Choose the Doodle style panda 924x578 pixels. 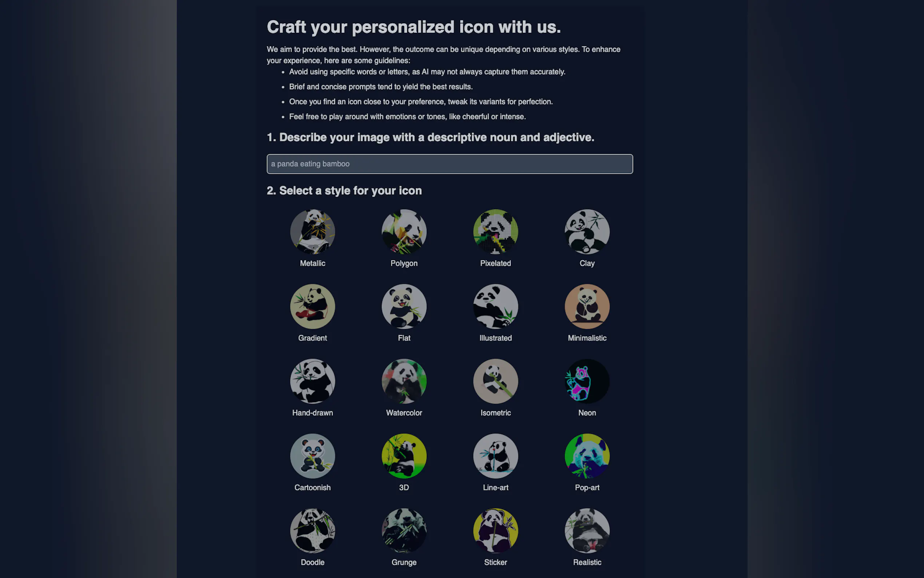312,531
